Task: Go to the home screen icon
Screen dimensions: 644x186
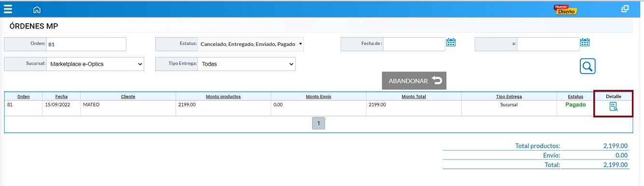Action: (x=37, y=10)
